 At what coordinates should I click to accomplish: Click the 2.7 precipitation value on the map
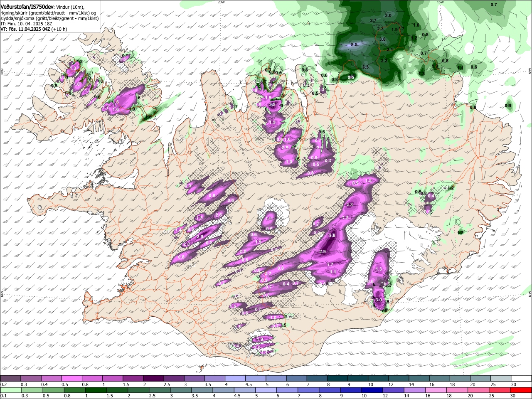tap(373, 20)
